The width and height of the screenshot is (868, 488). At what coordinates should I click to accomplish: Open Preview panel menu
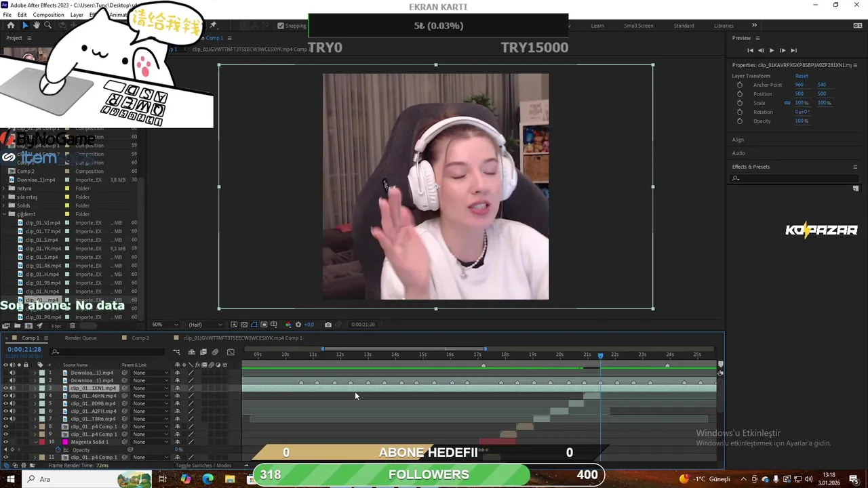pos(757,38)
